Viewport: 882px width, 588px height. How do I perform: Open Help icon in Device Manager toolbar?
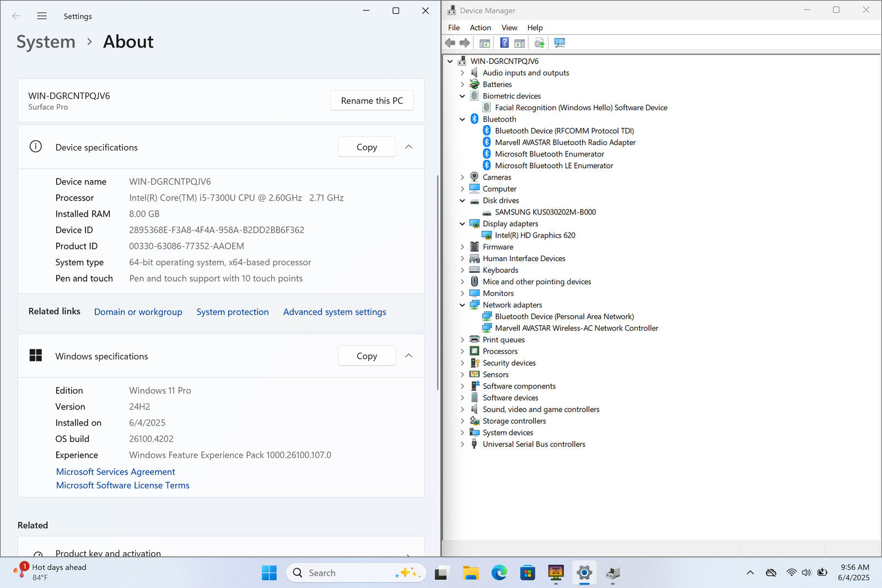tap(504, 43)
